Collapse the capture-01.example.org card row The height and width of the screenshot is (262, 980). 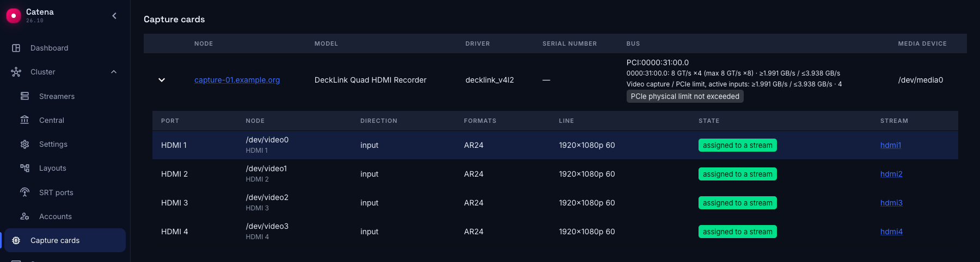pos(162,80)
